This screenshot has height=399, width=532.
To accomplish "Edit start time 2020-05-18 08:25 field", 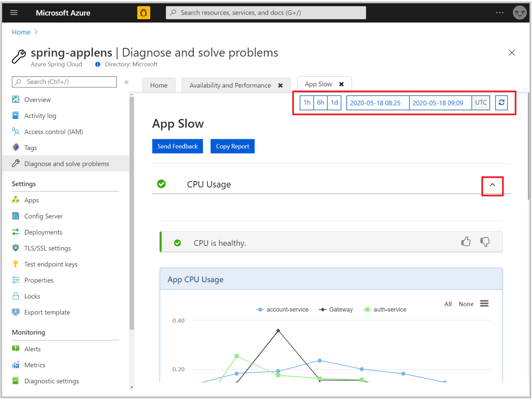I will pos(378,103).
